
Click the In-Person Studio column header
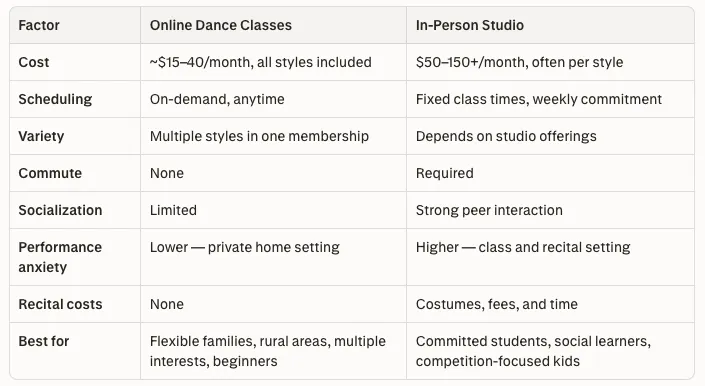point(470,25)
